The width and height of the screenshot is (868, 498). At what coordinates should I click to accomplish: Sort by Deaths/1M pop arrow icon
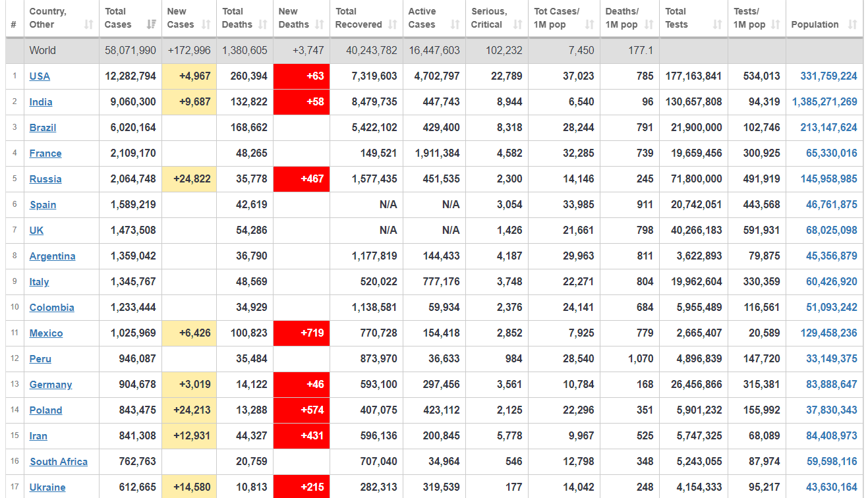tap(649, 24)
